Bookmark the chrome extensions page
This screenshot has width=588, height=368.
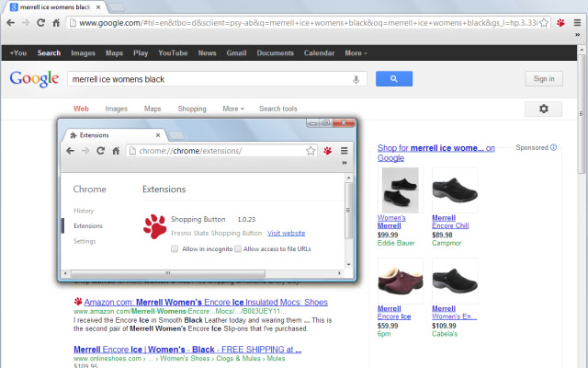[x=311, y=151]
